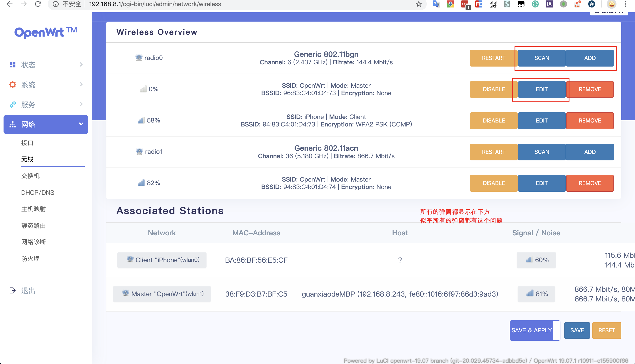Click the radio1 wireless antenna icon

pos(139,151)
